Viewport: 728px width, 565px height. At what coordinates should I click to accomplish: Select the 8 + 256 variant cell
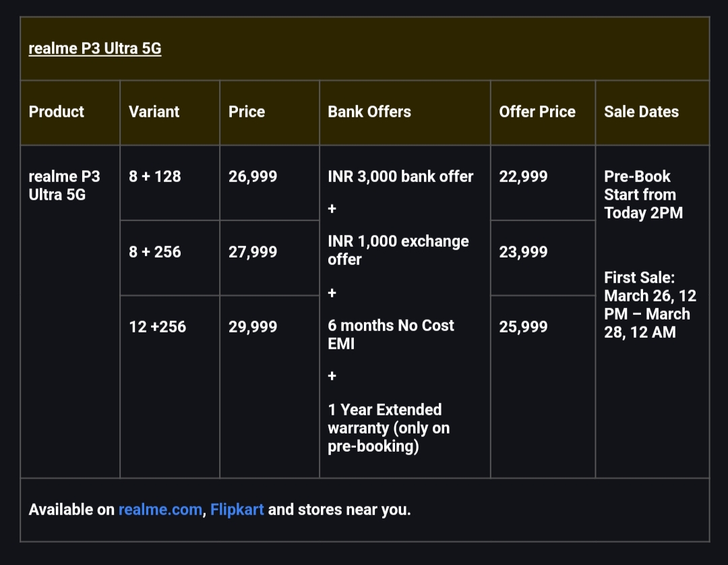[x=155, y=252]
